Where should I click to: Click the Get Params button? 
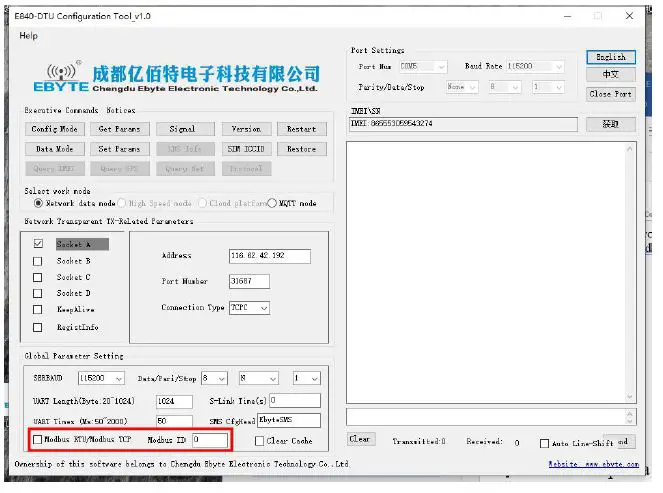pyautogui.click(x=119, y=129)
